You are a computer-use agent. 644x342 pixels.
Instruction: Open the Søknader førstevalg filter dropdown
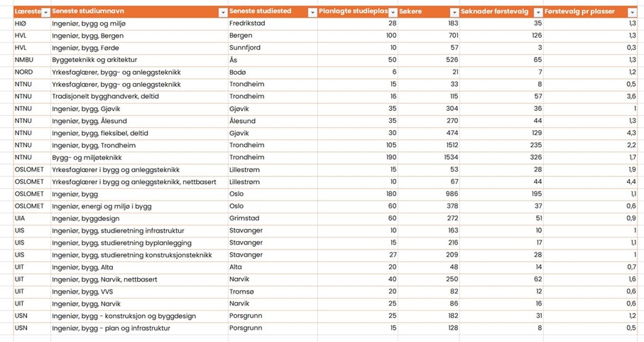click(x=538, y=13)
